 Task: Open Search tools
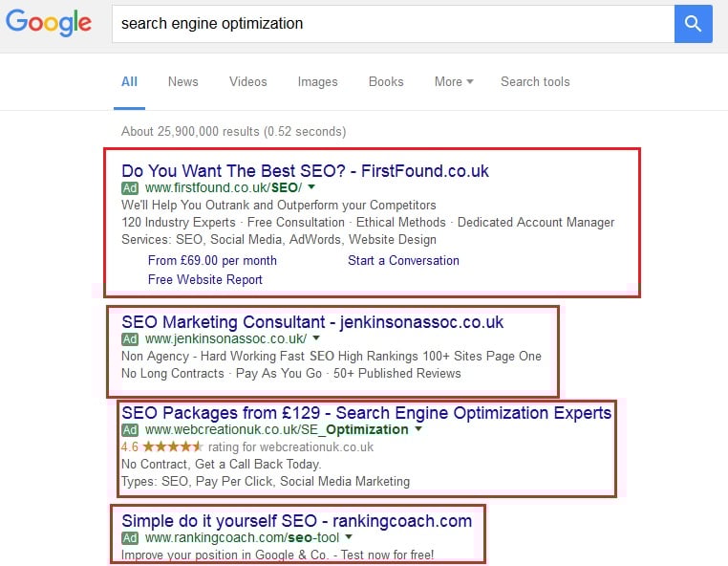point(535,82)
